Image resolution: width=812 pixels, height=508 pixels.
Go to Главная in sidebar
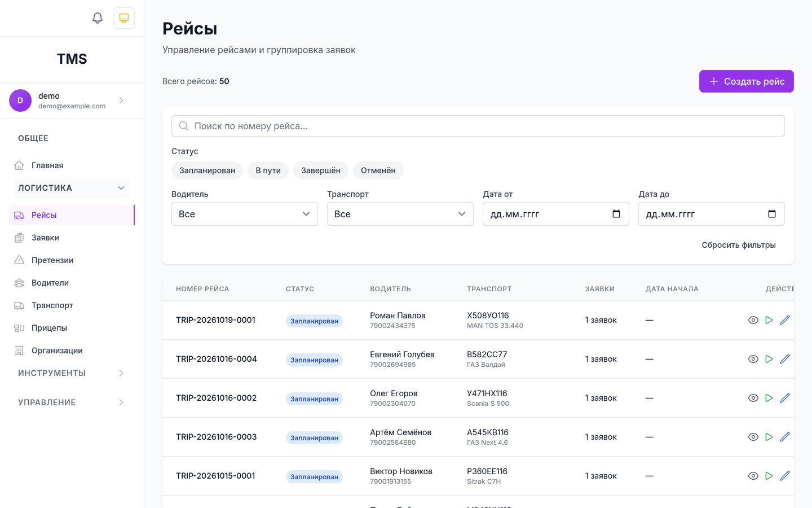click(x=72, y=165)
